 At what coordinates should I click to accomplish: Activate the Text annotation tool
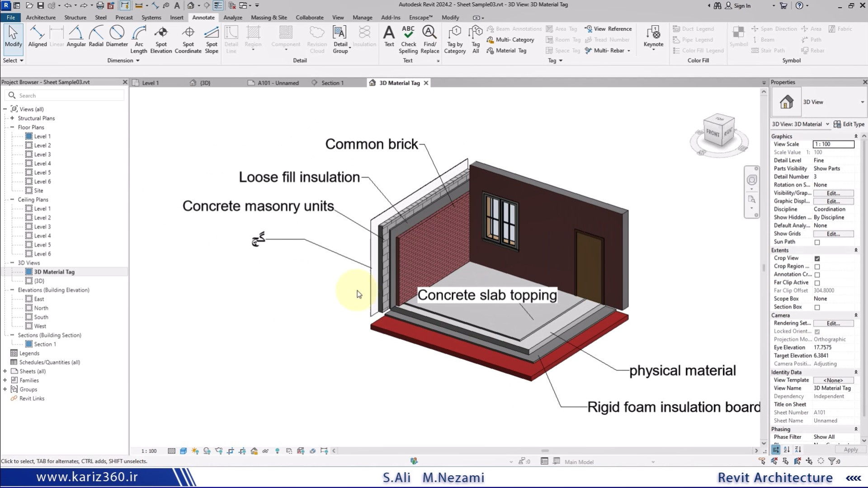coord(389,36)
